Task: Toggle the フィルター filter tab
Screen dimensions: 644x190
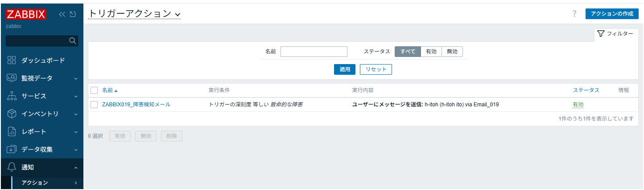Action: (615, 34)
